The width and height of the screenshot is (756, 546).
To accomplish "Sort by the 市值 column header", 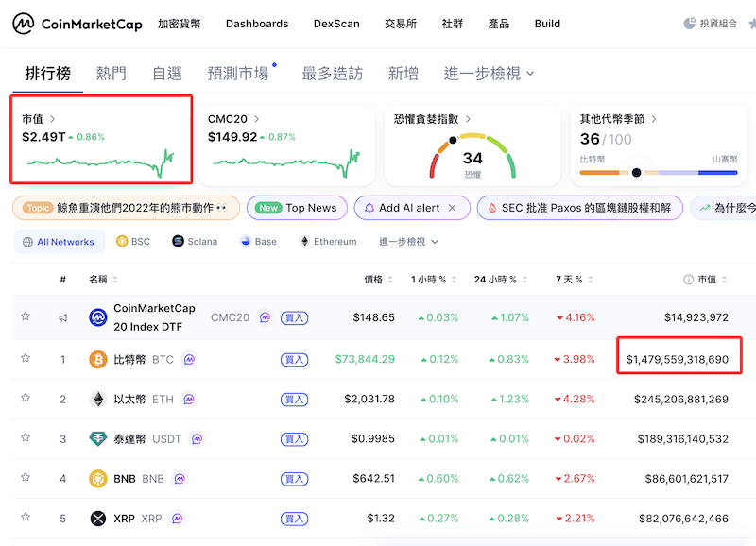I will pos(712,280).
